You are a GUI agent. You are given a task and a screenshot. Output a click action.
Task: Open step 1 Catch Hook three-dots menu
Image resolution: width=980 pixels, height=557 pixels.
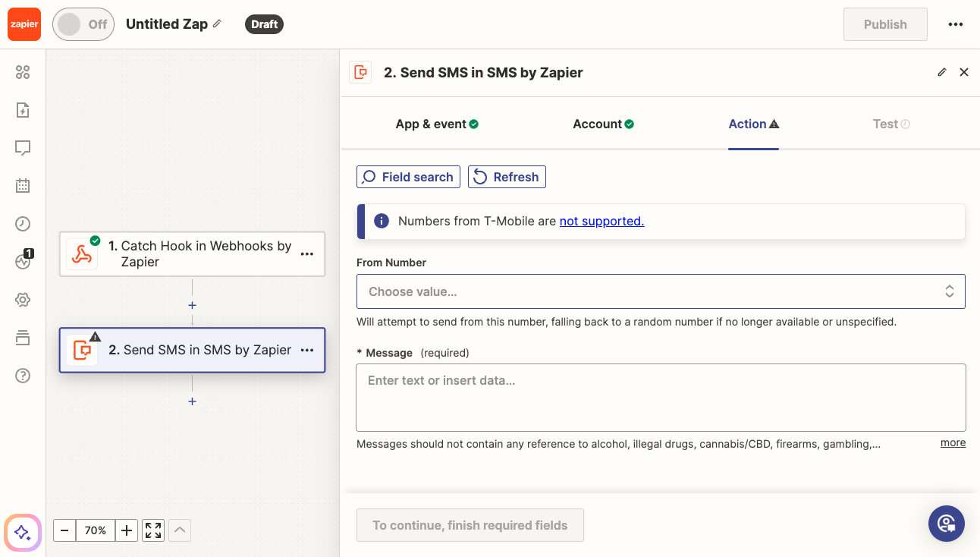tap(307, 254)
